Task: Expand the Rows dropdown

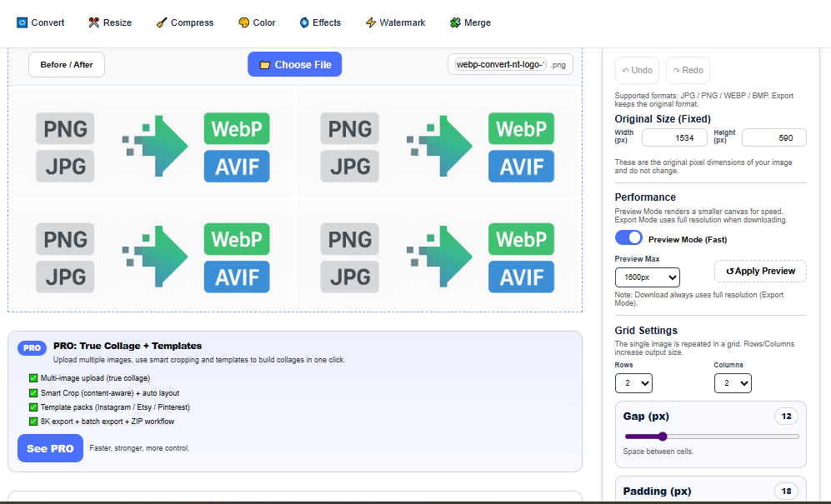Action: pos(633,383)
